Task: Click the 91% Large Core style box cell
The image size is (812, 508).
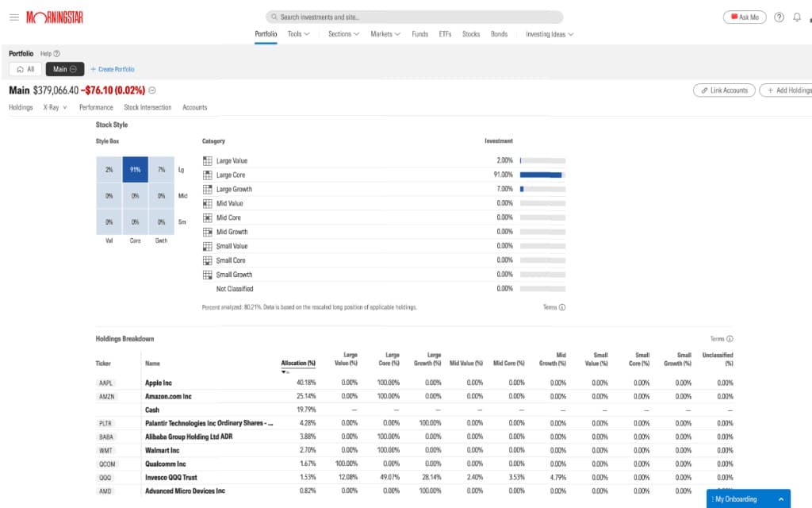Action: click(x=135, y=170)
